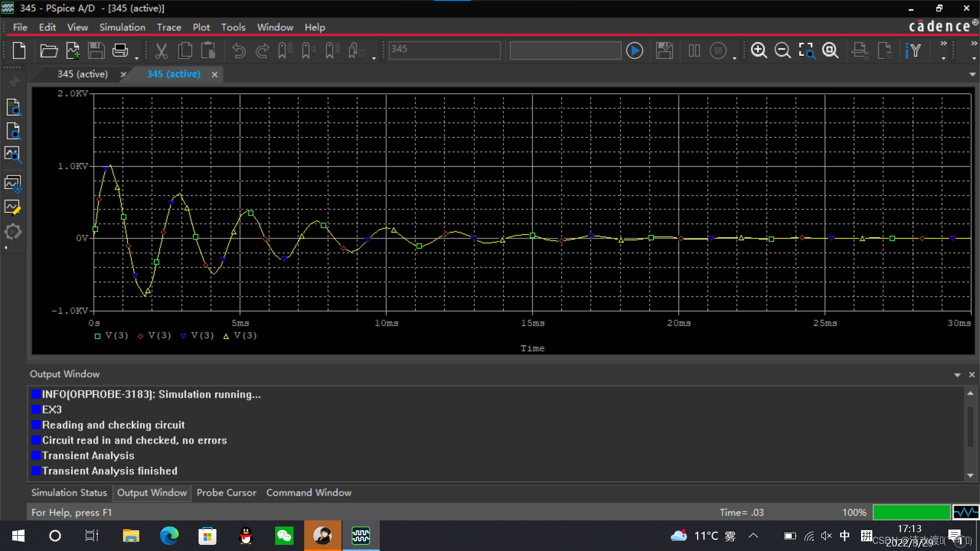
Task: Click the Zoom Fit icon
Action: coord(830,51)
